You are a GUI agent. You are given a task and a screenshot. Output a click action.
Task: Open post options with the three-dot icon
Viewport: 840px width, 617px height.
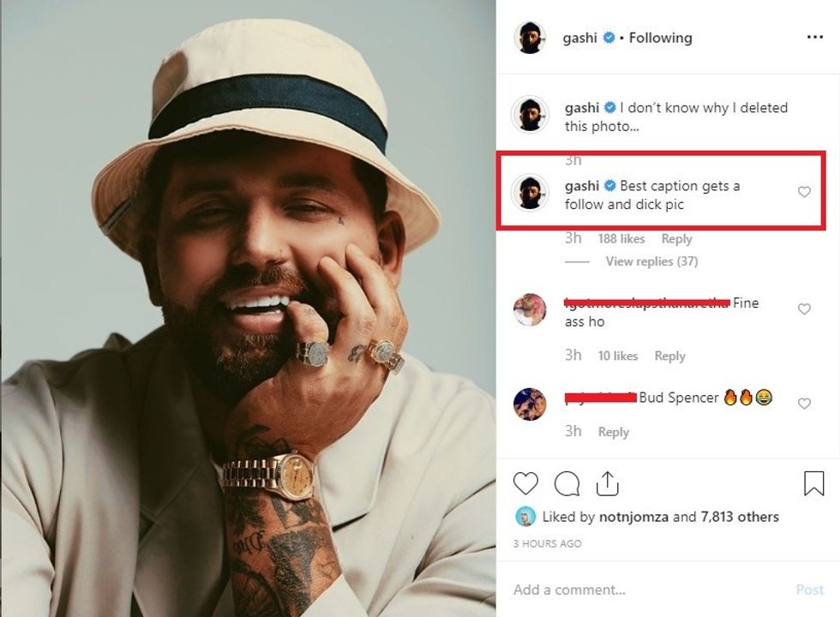pyautogui.click(x=814, y=37)
